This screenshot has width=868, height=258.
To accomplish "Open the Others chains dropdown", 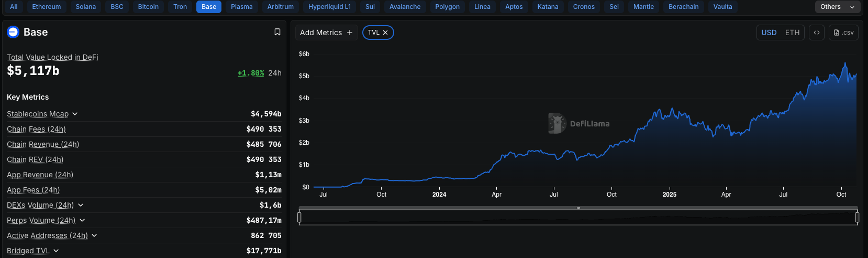I will tap(837, 7).
